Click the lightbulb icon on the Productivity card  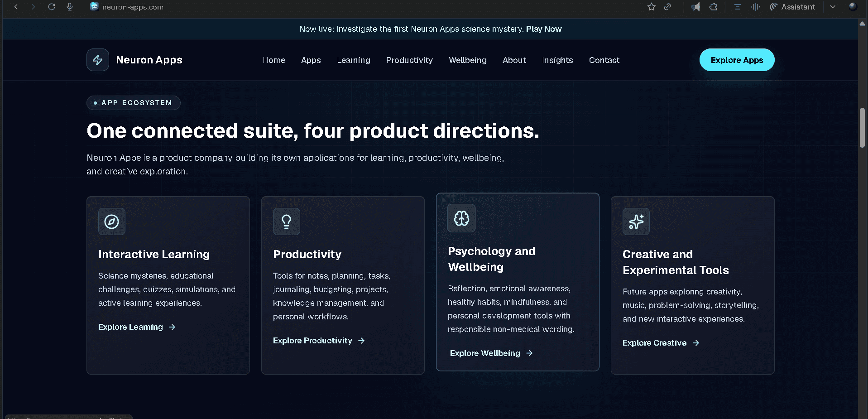[x=287, y=222]
